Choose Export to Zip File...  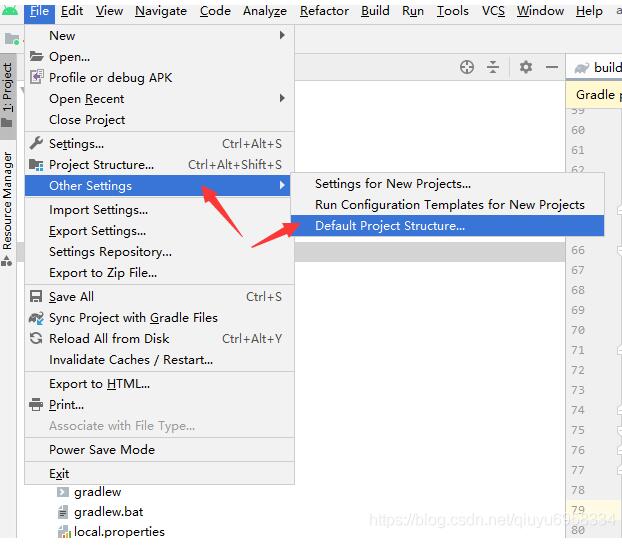coord(159,273)
